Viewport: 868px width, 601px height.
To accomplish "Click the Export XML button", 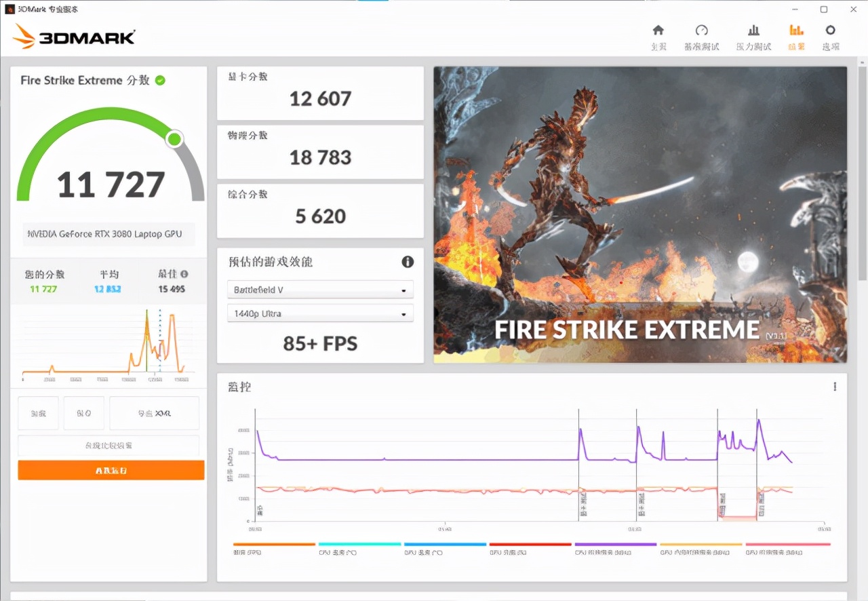I will coord(154,413).
